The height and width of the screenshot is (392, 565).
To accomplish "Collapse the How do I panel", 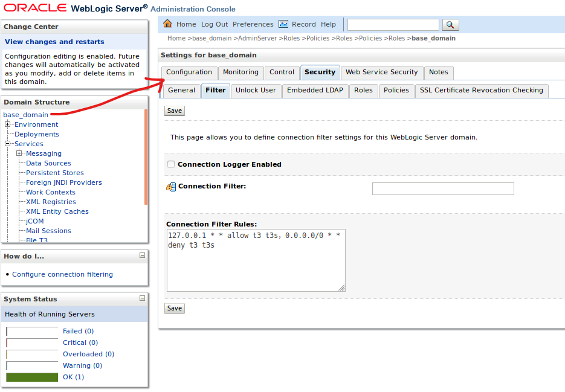I will pyautogui.click(x=143, y=255).
